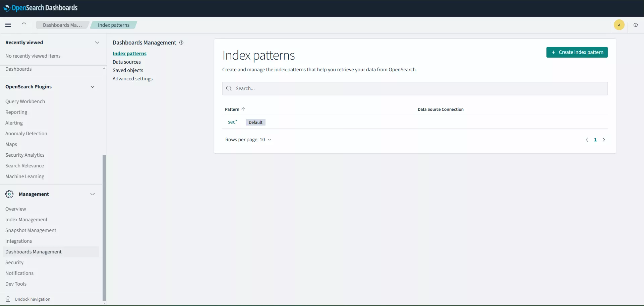Go to previous page arrow in pagination
This screenshot has width=644, height=306.
[587, 140]
